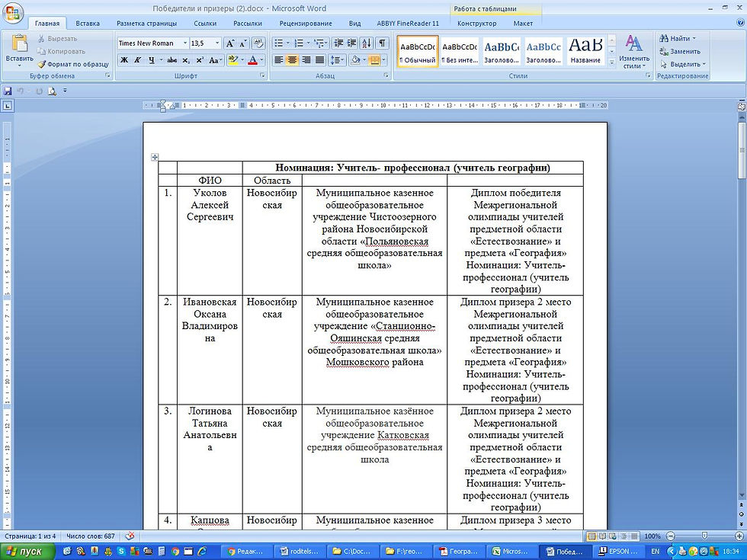This screenshot has width=747, height=560.
Task: Toggle italic (К) formatting
Action: click(x=138, y=60)
